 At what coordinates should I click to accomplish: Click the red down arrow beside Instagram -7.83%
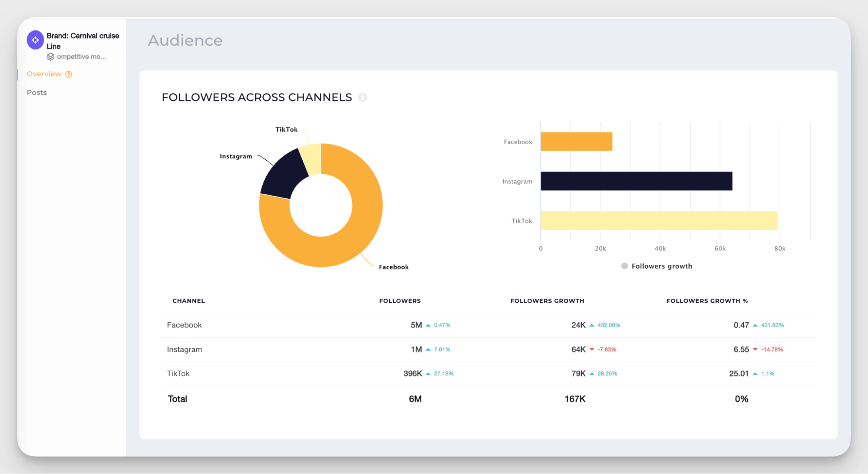coord(592,349)
